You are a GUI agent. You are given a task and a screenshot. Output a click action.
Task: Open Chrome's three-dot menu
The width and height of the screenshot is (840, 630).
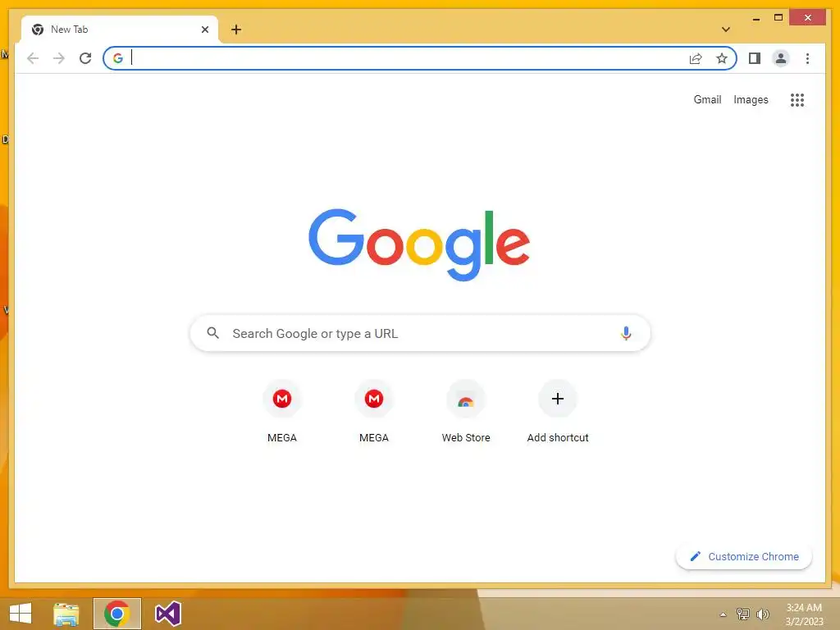click(x=807, y=58)
